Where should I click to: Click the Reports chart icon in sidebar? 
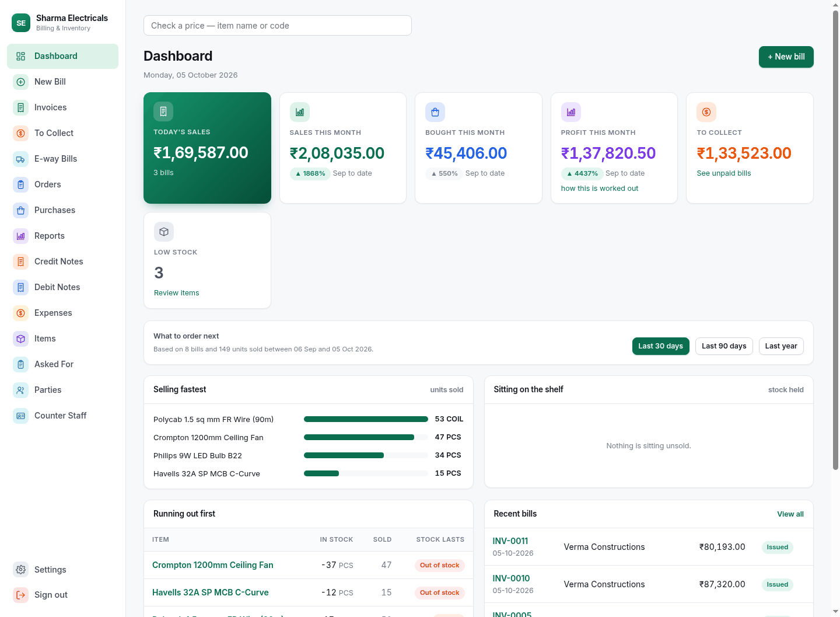21,236
